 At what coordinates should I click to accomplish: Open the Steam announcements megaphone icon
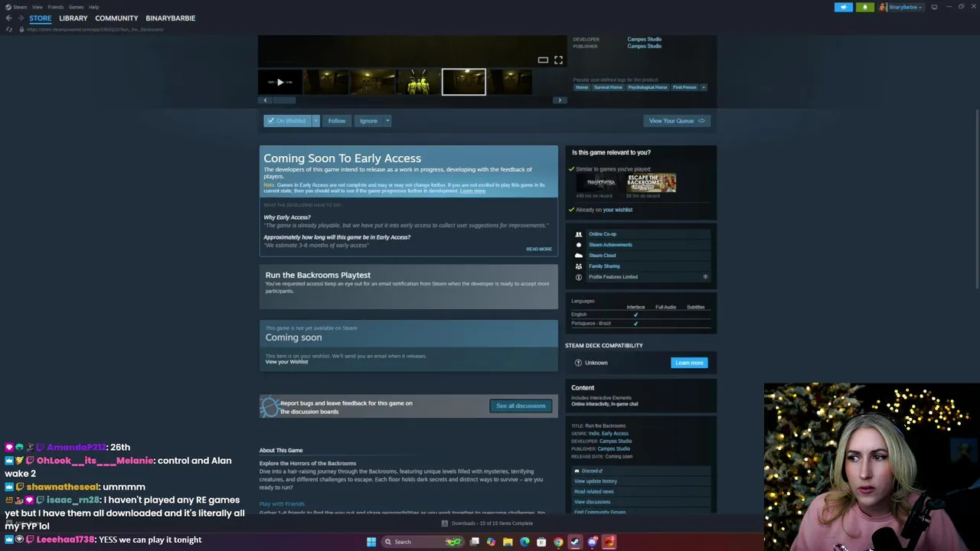[843, 7]
